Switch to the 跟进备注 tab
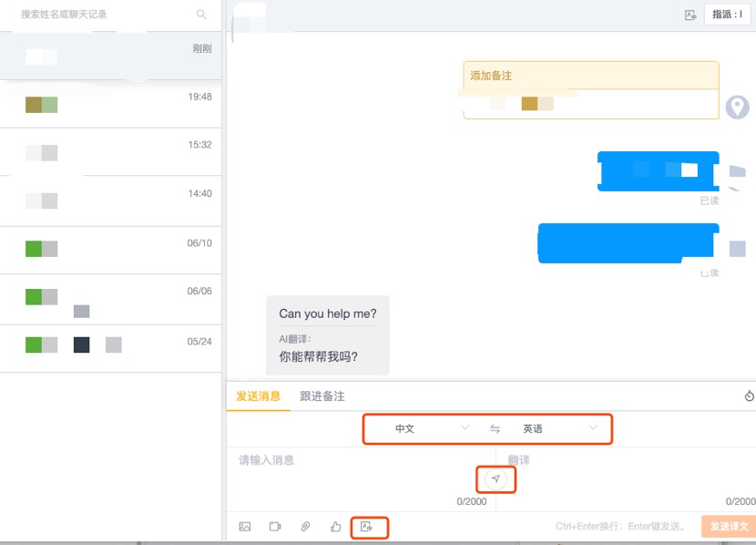This screenshot has height=545, width=756. (x=322, y=396)
